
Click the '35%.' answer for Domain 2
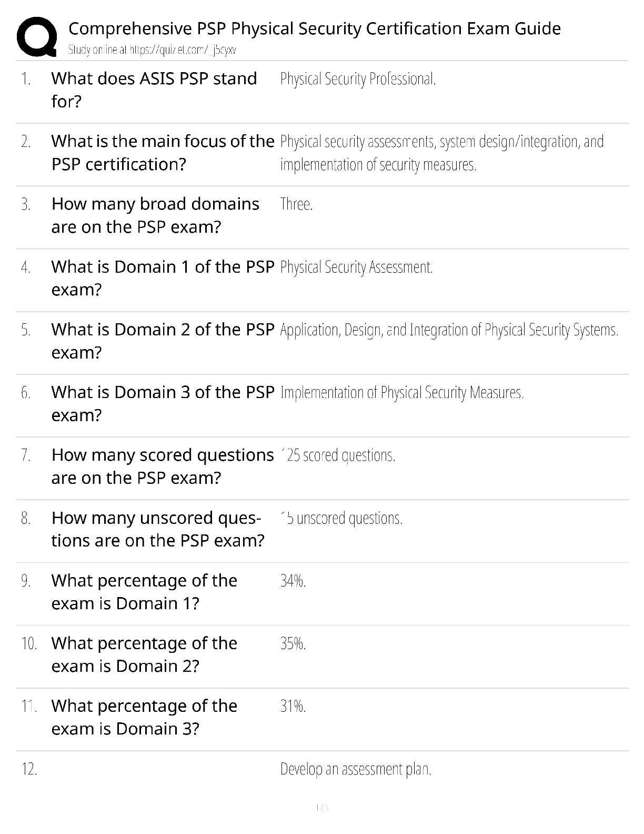click(x=293, y=643)
